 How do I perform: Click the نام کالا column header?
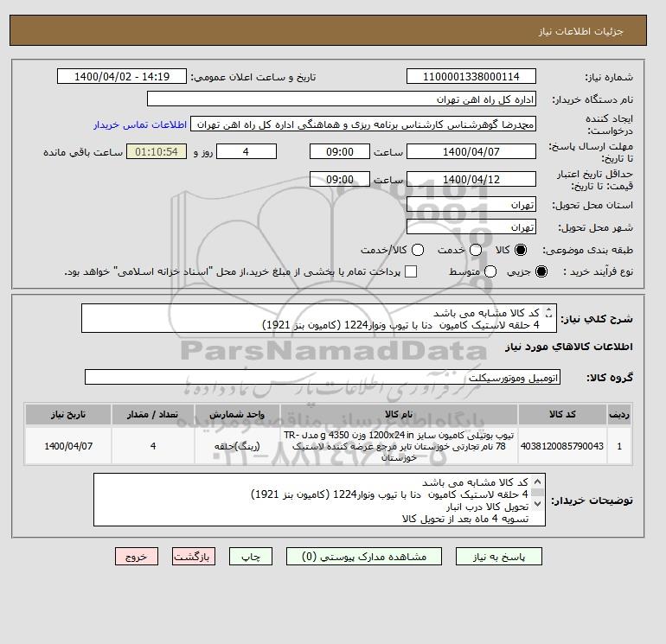[399, 414]
